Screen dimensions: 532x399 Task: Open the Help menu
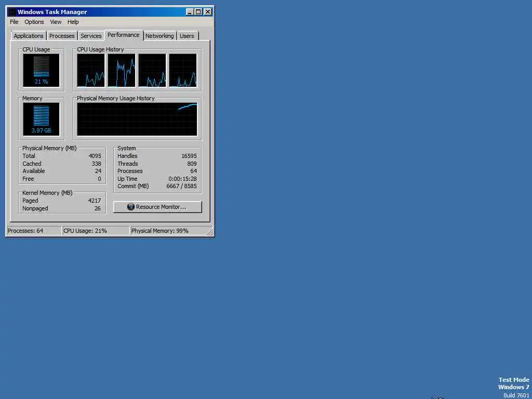coord(73,22)
